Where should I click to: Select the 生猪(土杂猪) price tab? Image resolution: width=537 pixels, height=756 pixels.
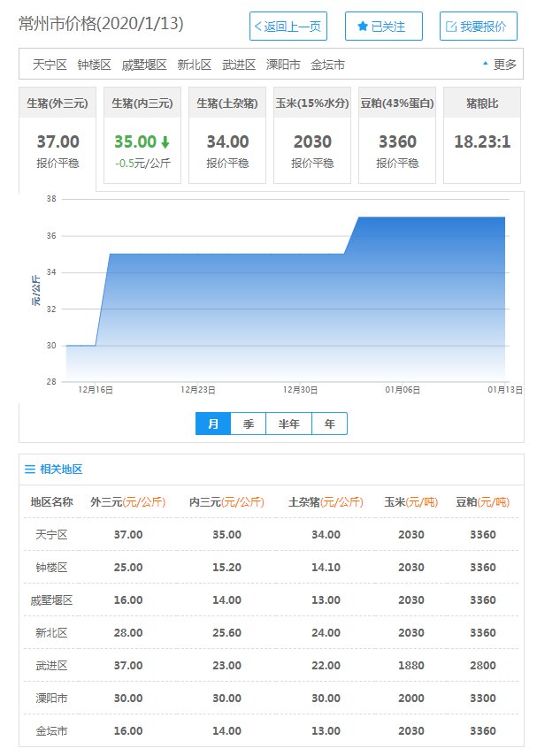(227, 135)
